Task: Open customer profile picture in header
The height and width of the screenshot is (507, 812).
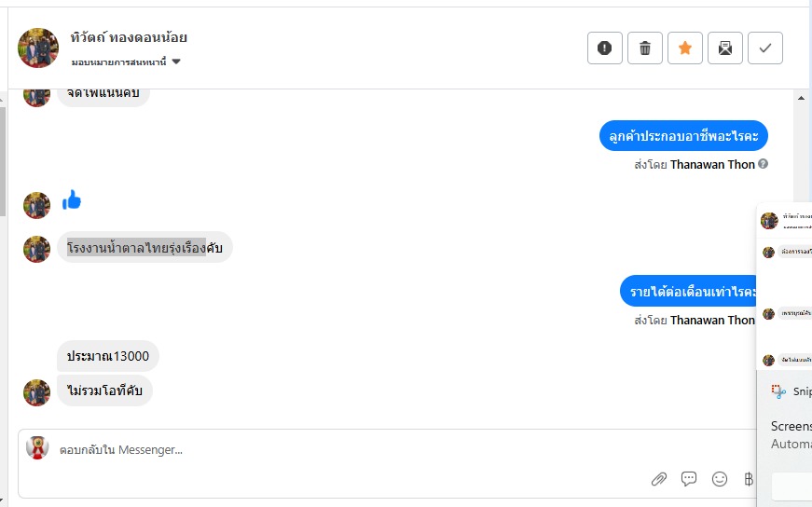Action: (x=38, y=48)
